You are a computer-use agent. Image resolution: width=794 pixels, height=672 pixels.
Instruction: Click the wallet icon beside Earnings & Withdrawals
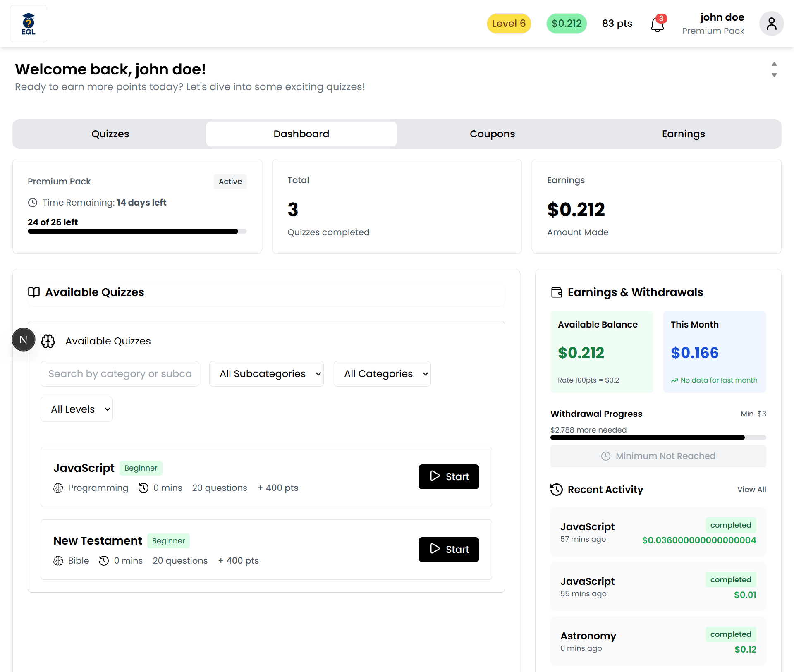557,292
